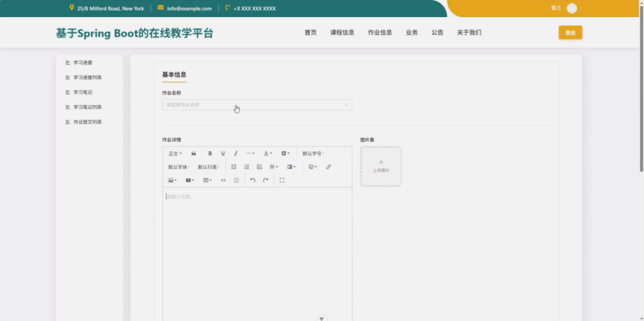
Task: Click the 25/B Milford Road address
Action: click(x=111, y=9)
